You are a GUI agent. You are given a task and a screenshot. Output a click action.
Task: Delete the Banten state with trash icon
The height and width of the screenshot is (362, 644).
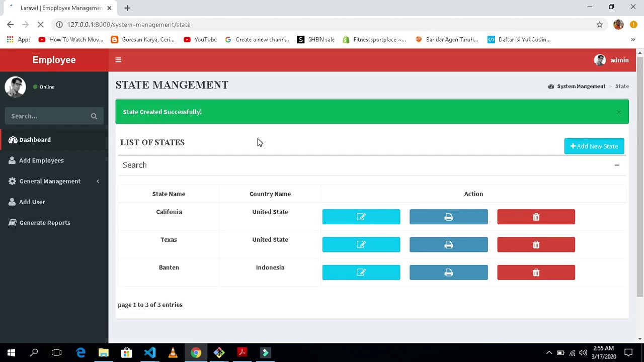click(536, 272)
